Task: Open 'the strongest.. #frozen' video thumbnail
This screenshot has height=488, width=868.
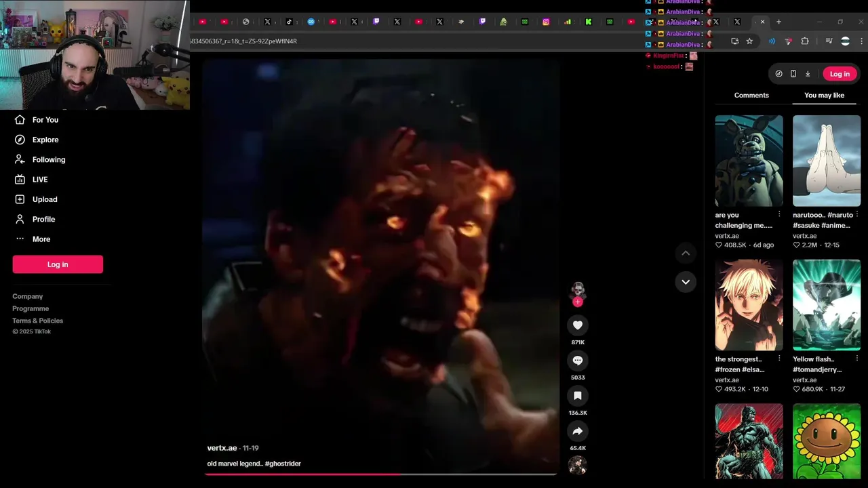Action: tap(749, 305)
